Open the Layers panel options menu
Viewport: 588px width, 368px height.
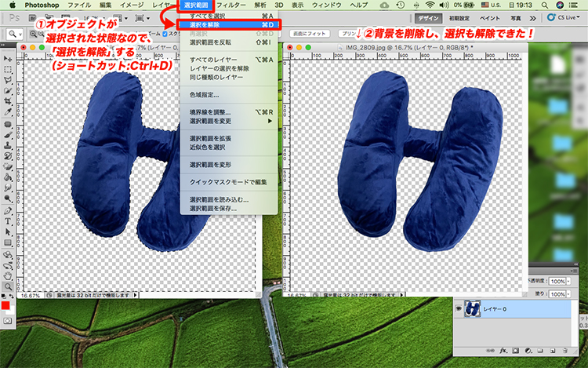574,271
